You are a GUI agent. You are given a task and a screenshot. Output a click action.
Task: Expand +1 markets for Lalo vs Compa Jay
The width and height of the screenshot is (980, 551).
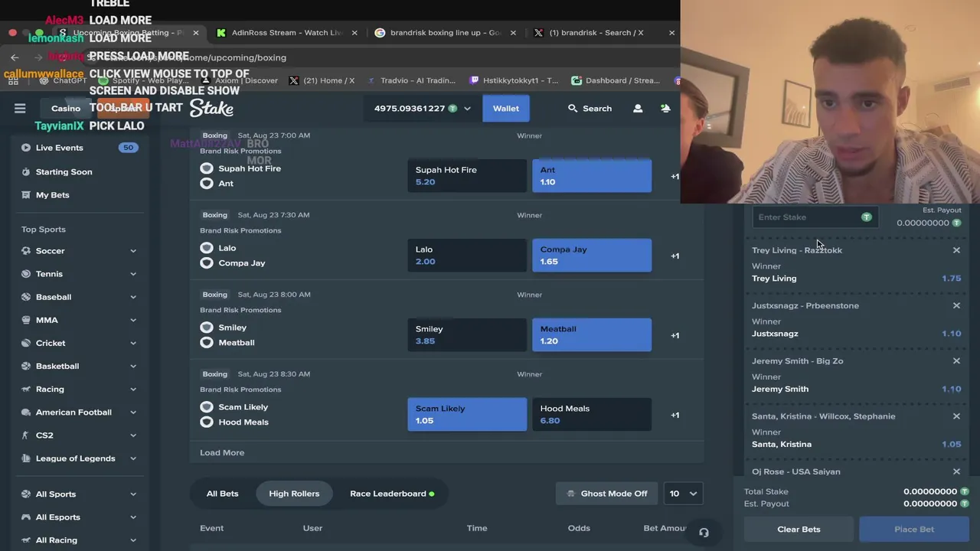coord(675,256)
